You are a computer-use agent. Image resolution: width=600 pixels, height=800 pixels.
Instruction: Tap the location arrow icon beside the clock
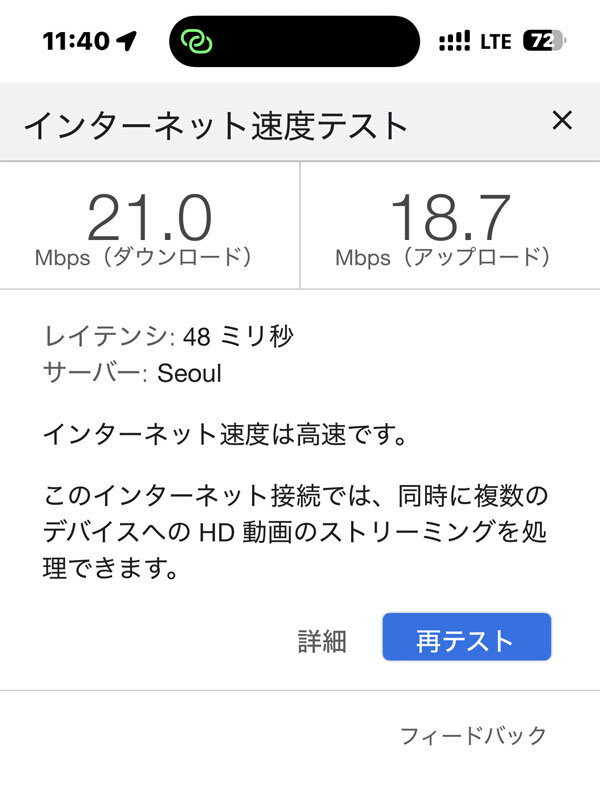pos(127,41)
